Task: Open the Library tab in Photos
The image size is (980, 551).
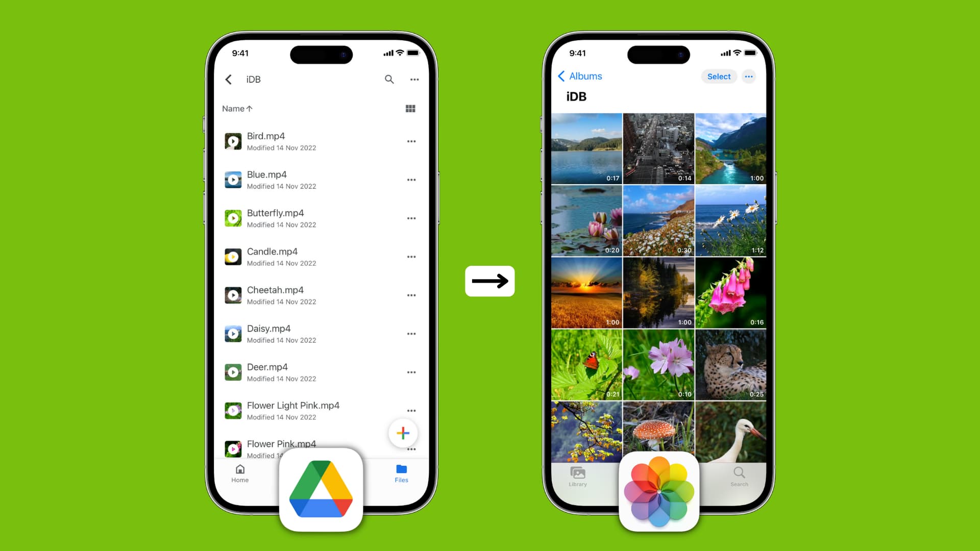Action: tap(577, 475)
